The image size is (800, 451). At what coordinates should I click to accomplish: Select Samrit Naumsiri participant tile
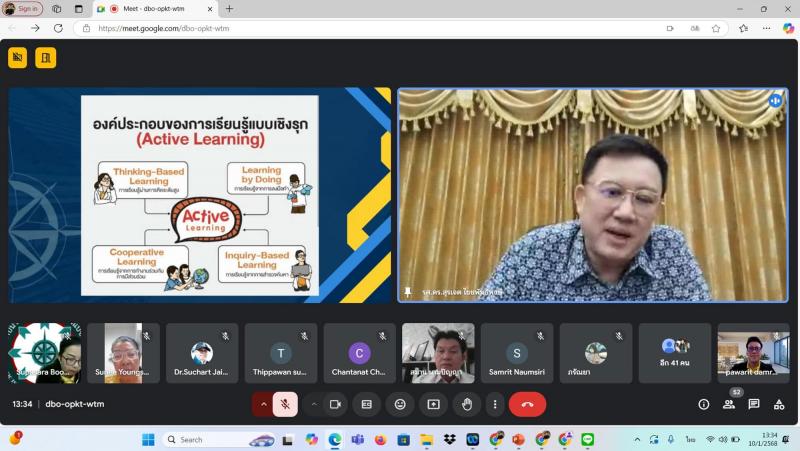(517, 353)
